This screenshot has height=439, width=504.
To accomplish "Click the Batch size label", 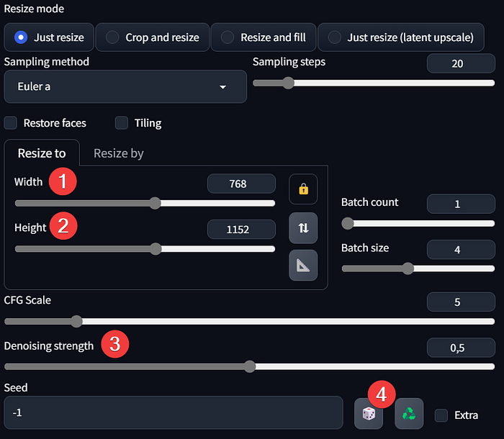I will tap(365, 248).
